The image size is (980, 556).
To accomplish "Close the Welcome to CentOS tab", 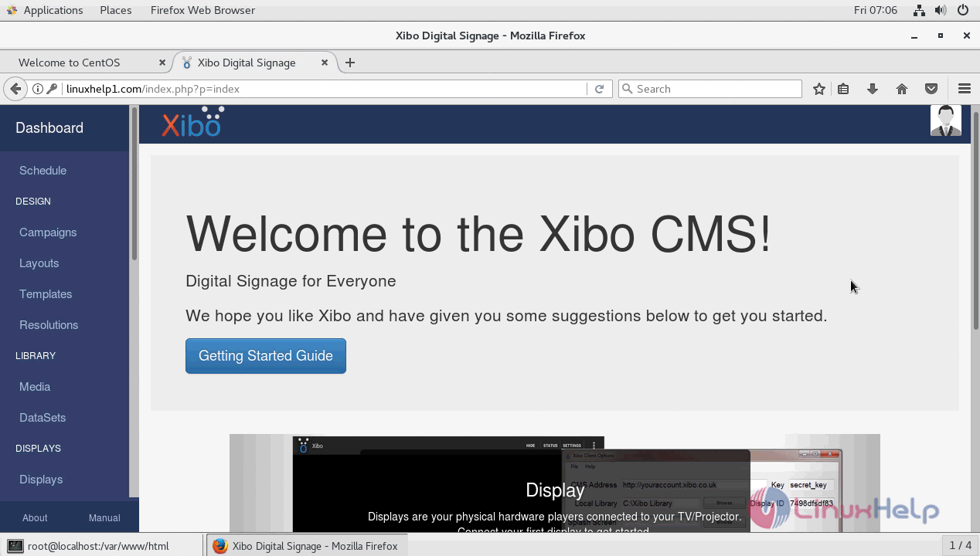I will (x=162, y=63).
